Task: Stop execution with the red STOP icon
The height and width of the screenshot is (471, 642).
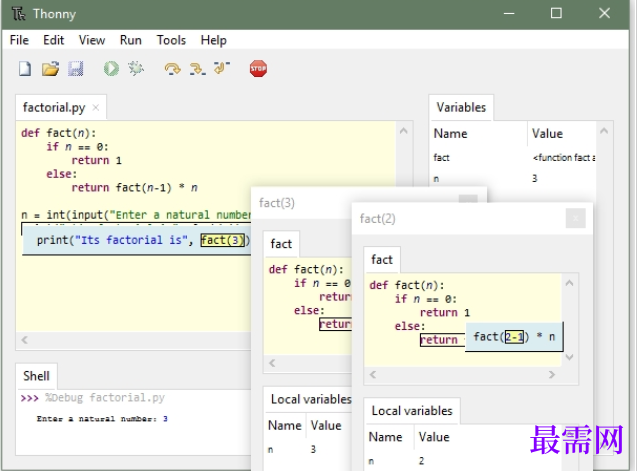Action: click(258, 68)
